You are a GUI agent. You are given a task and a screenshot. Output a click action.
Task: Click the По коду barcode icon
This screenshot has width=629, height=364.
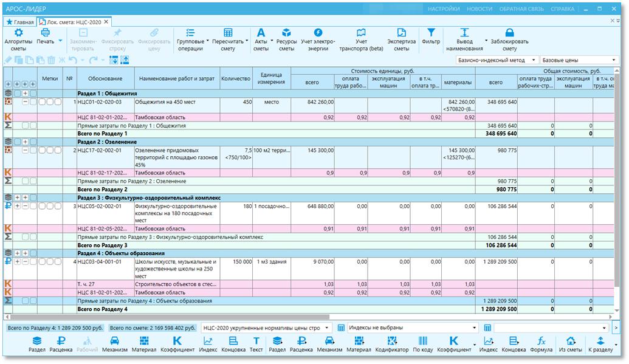coord(423,341)
